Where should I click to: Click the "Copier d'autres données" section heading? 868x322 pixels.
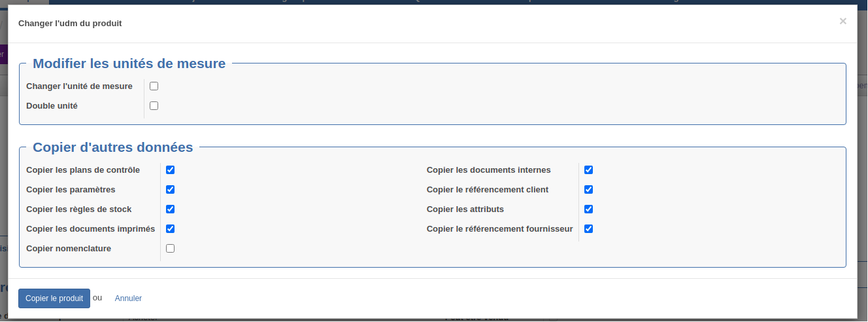[x=113, y=147]
